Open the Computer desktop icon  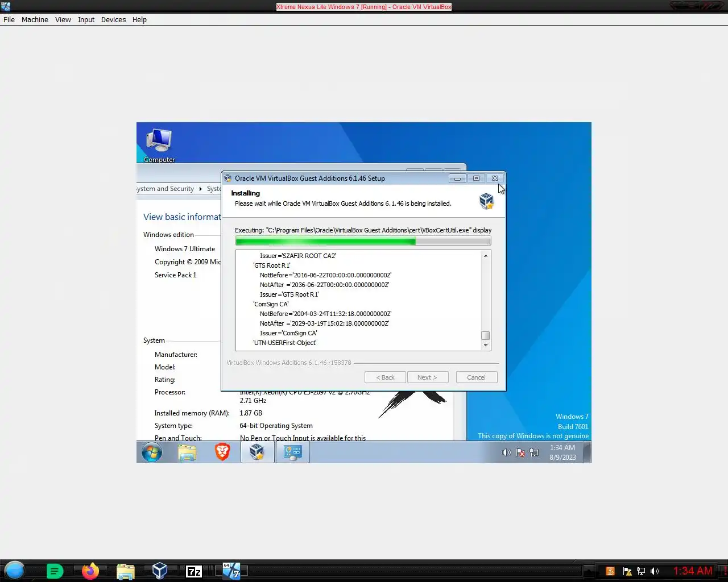pos(159,145)
